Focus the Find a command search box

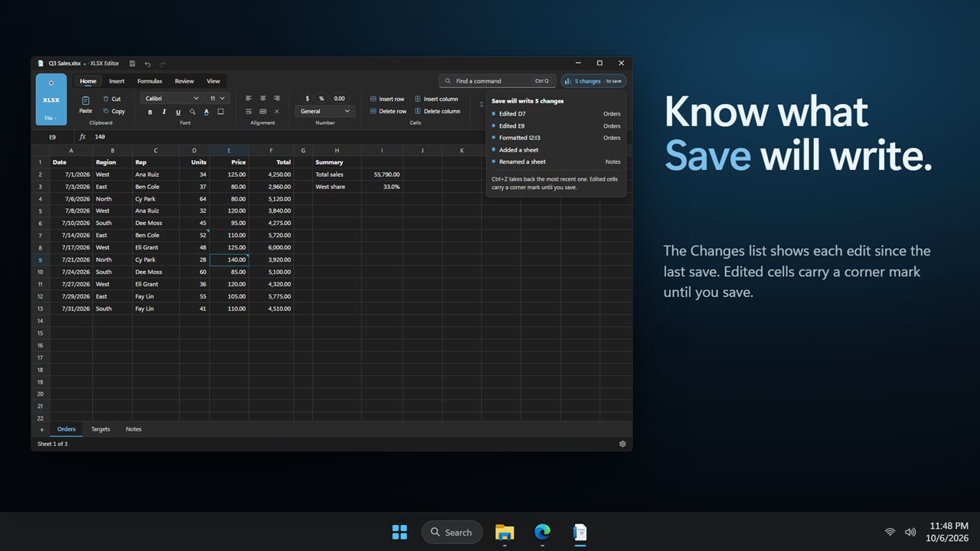[497, 81]
